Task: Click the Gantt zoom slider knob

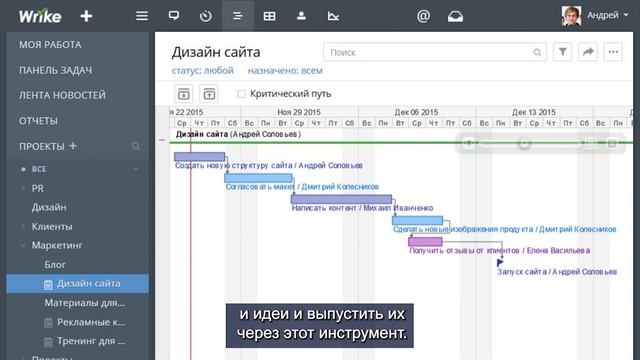Action: (524, 143)
